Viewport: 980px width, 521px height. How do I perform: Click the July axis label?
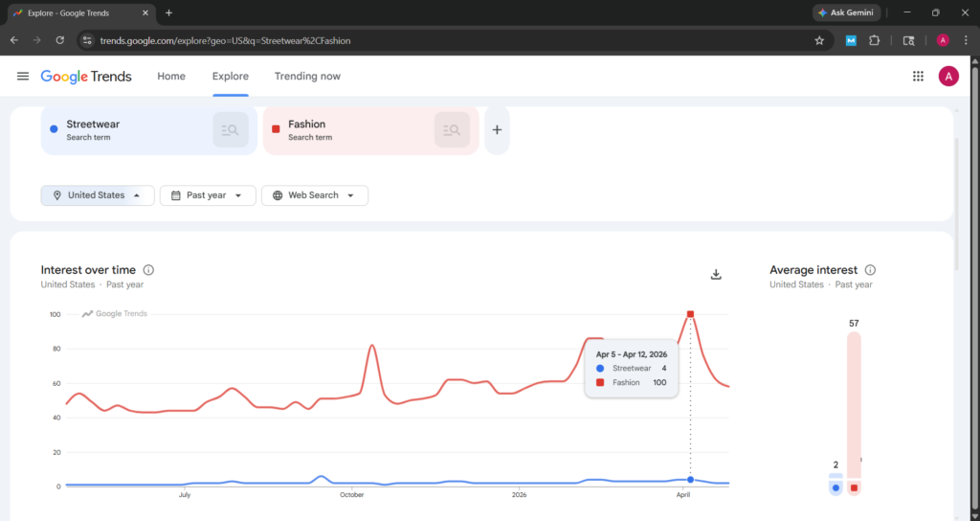tap(185, 495)
